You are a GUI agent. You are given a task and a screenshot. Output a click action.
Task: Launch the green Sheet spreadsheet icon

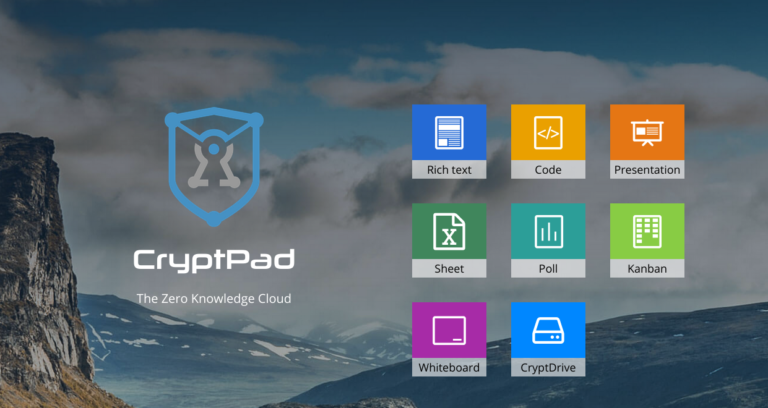(449, 231)
